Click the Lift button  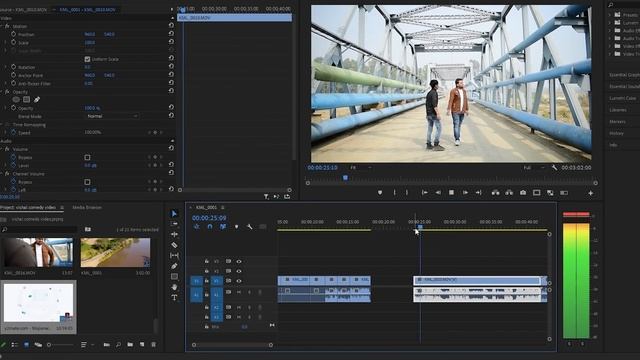pyautogui.click(x=496, y=193)
